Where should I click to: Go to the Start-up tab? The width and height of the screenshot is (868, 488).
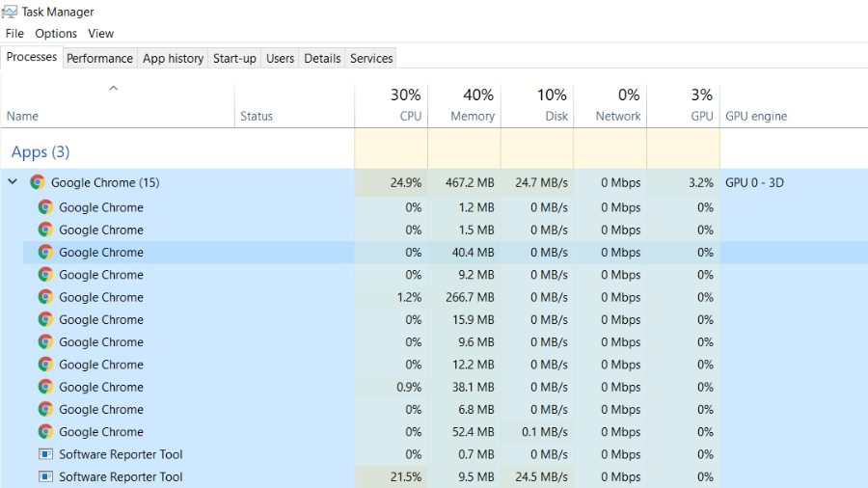234,58
